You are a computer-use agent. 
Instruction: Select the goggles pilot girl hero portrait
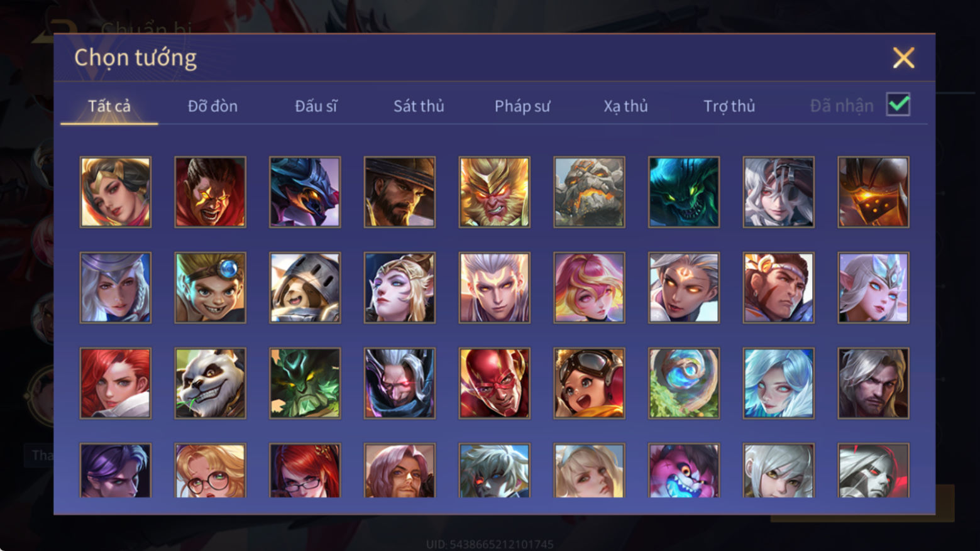pyautogui.click(x=589, y=383)
